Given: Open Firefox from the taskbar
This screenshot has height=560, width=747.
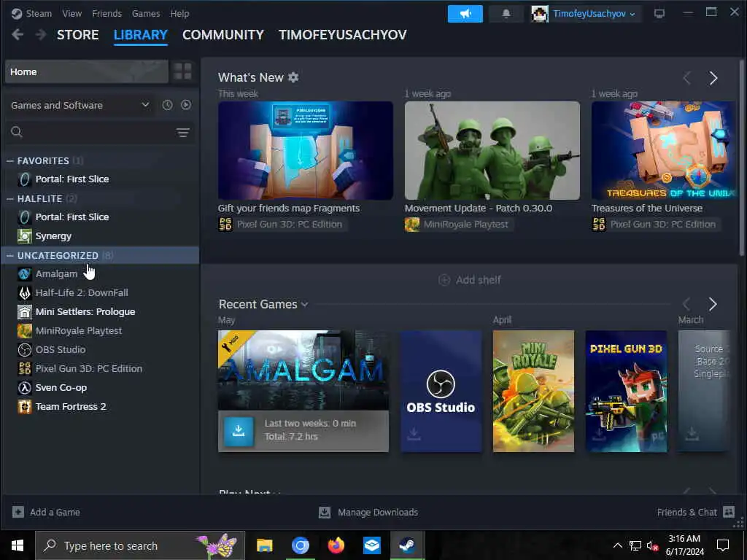Looking at the screenshot, I should [x=336, y=545].
